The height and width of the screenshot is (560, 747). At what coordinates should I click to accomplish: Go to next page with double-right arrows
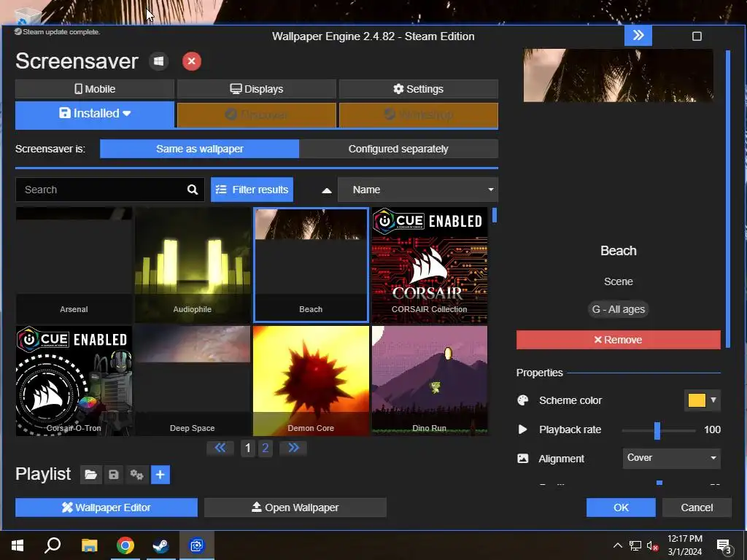tap(293, 448)
